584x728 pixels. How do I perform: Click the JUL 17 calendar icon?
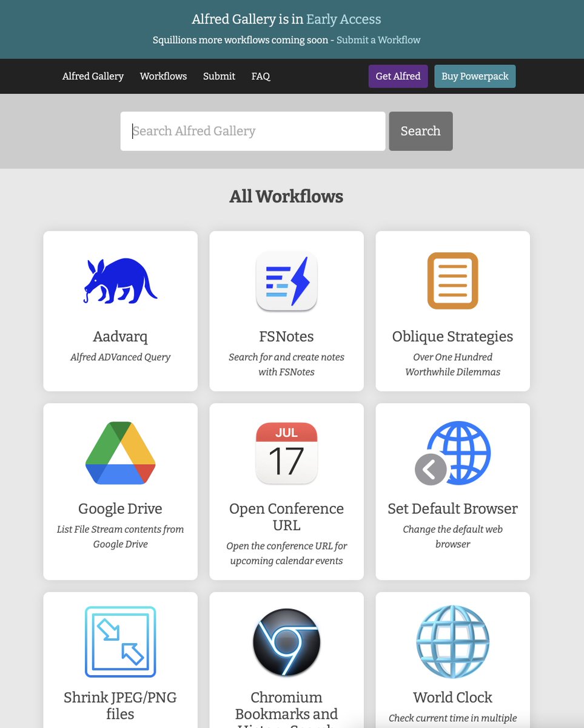click(x=287, y=453)
